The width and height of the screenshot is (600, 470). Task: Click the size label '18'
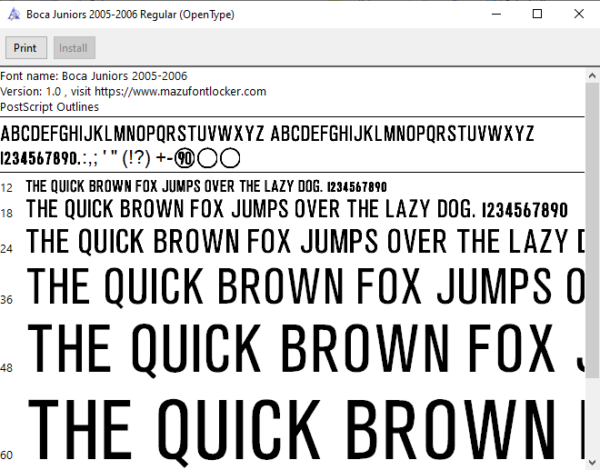(7, 213)
